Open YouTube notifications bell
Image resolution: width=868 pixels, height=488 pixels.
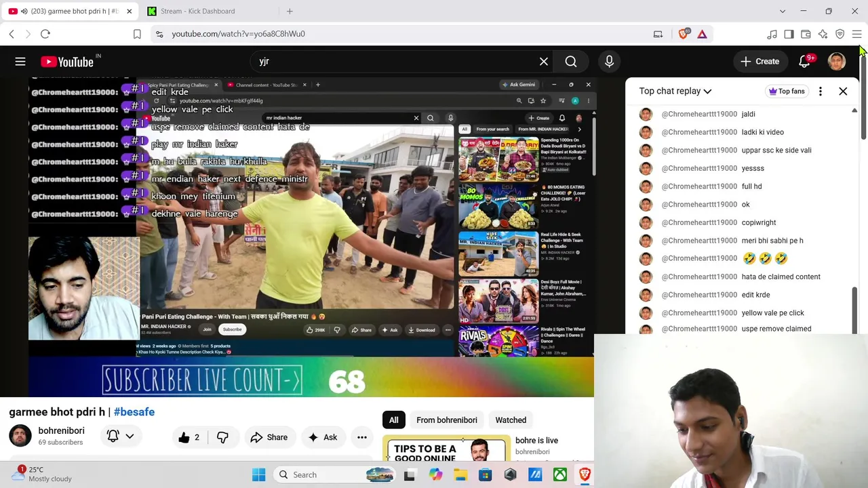pos(804,62)
